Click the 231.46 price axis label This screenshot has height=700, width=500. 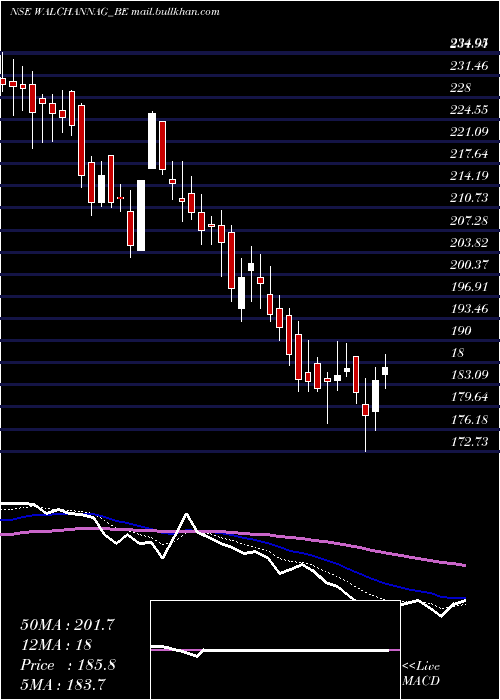pyautogui.click(x=469, y=66)
